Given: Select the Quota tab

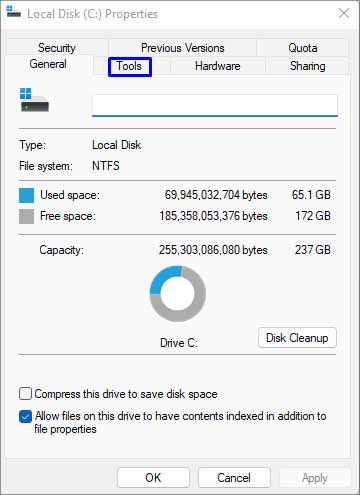Looking at the screenshot, I should pos(303,48).
